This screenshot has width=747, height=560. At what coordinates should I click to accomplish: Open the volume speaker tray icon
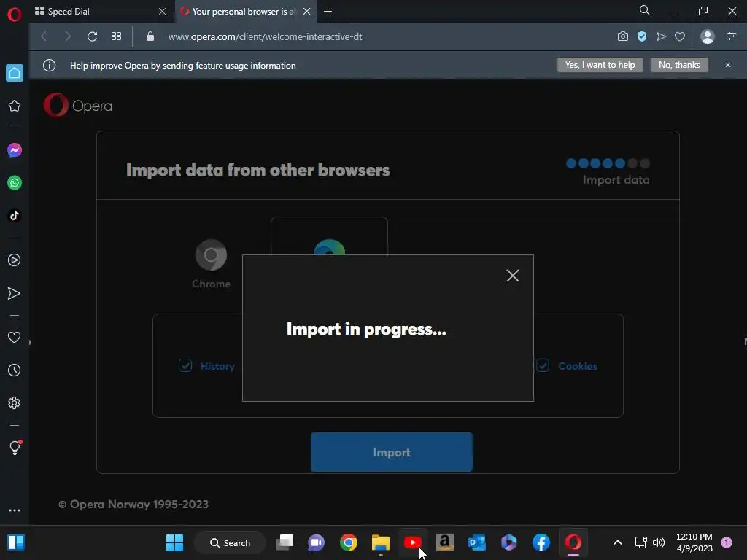(659, 542)
